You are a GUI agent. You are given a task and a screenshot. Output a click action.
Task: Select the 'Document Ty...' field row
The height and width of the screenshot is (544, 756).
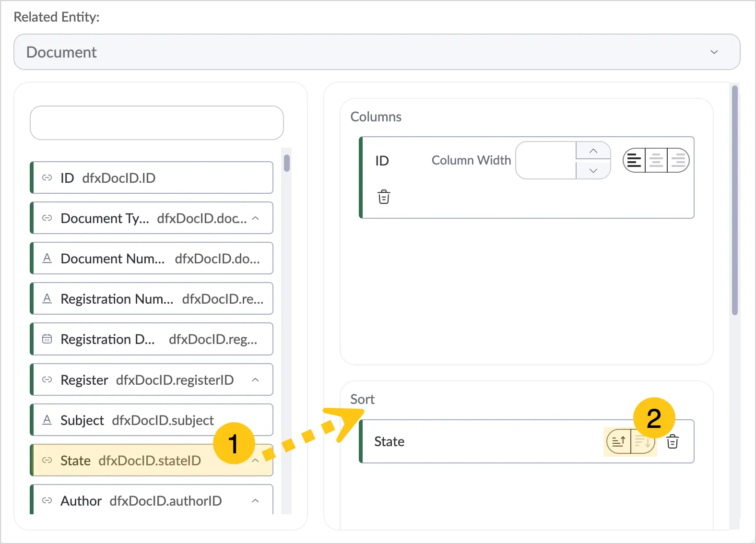(x=152, y=218)
